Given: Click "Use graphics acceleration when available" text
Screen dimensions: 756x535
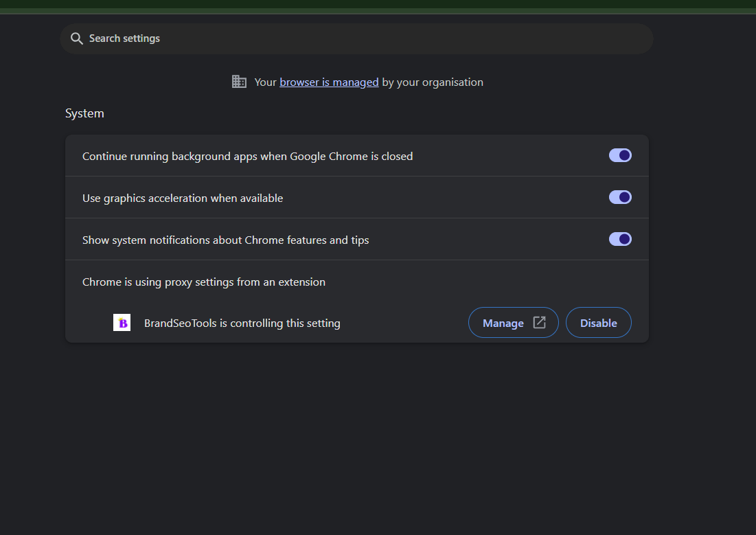Looking at the screenshot, I should 183,198.
